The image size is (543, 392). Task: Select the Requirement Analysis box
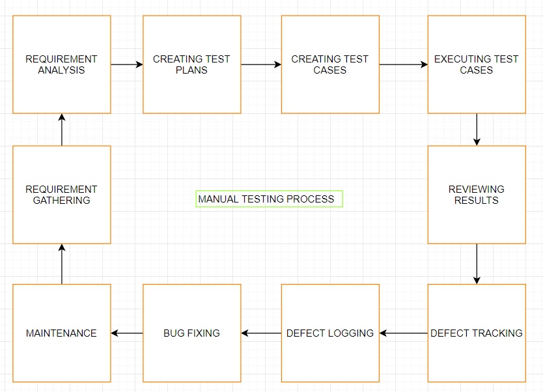coord(62,64)
